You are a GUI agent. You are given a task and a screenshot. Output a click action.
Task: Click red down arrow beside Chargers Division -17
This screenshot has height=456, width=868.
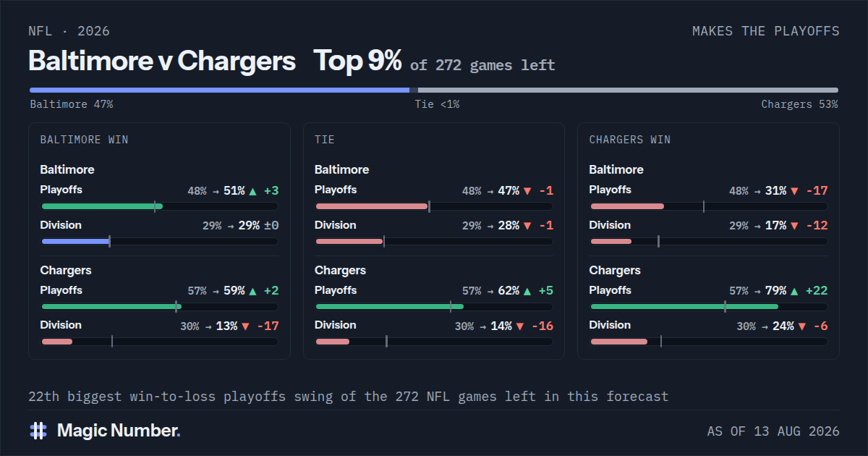click(x=245, y=326)
